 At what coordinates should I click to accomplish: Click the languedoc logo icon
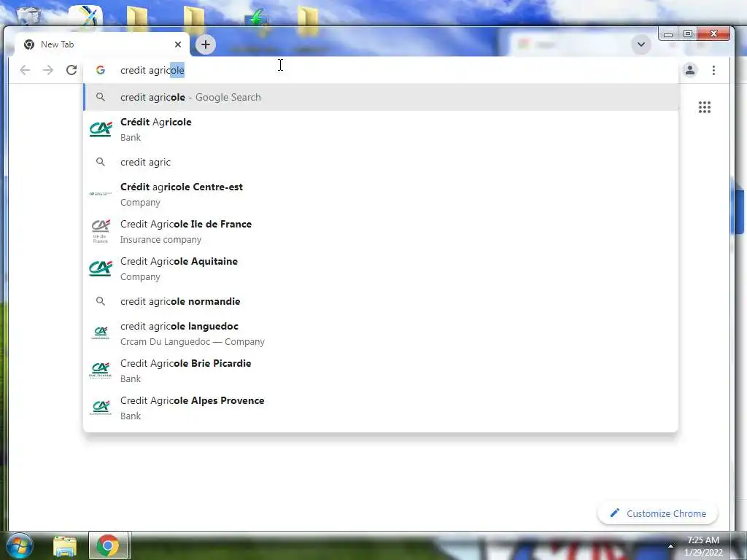click(101, 333)
